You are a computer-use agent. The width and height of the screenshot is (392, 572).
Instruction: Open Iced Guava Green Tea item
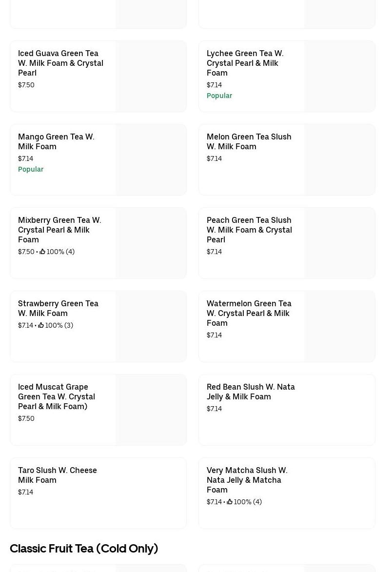(x=60, y=63)
